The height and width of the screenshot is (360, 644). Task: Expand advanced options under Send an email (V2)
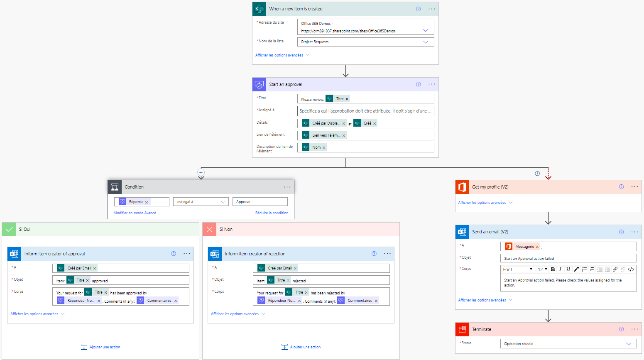pyautogui.click(x=485, y=300)
